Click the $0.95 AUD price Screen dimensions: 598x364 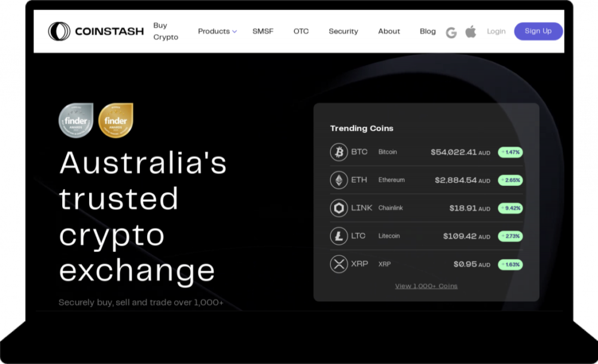(472, 264)
